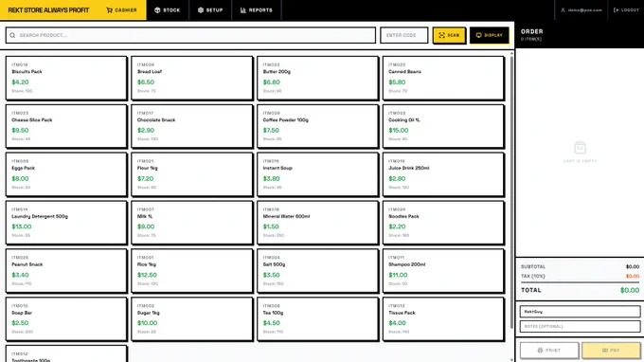Add Chocolate Snack to the order
Viewport: 644px width, 362px height.
click(192, 126)
